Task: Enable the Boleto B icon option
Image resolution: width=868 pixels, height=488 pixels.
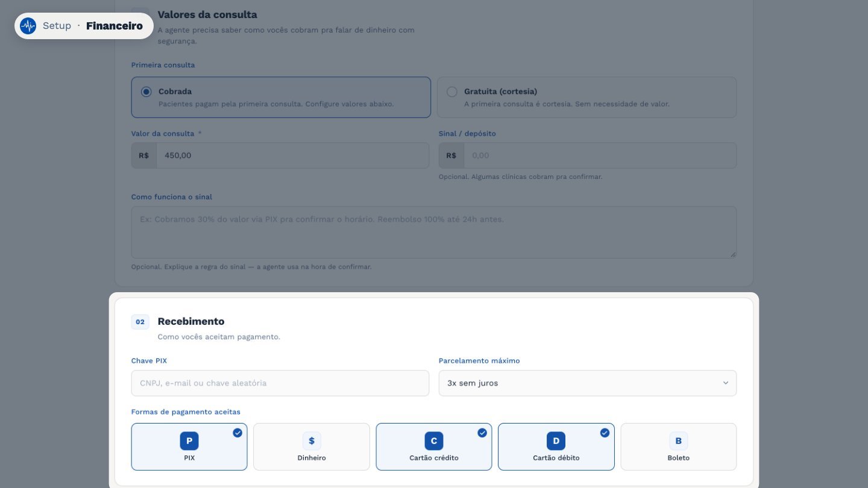Action: pos(679,441)
